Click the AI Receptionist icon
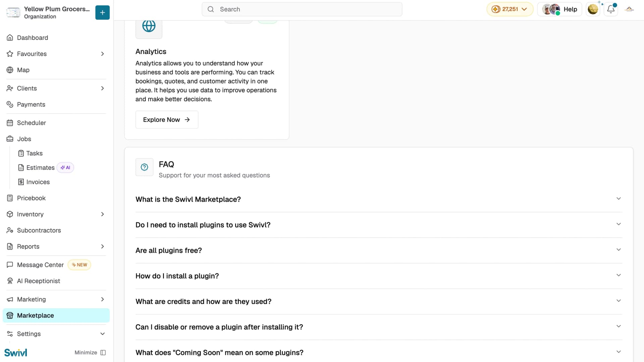 pos(10,281)
